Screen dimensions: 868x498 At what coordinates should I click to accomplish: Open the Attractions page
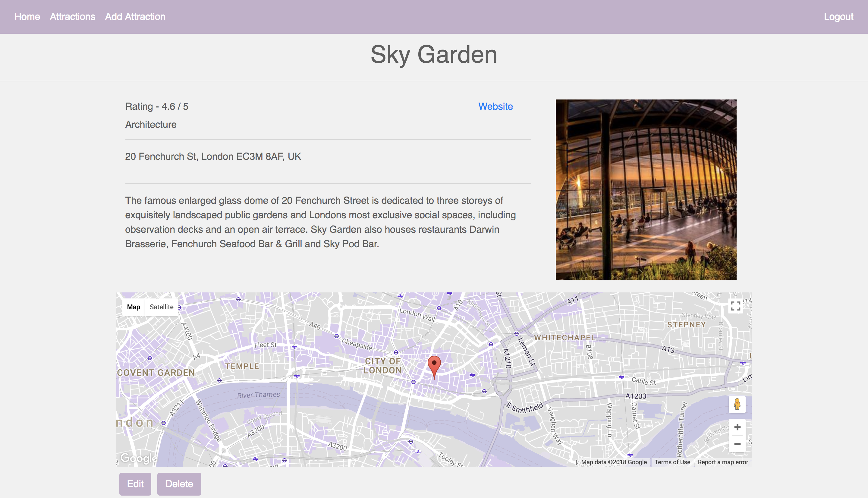pyautogui.click(x=72, y=16)
